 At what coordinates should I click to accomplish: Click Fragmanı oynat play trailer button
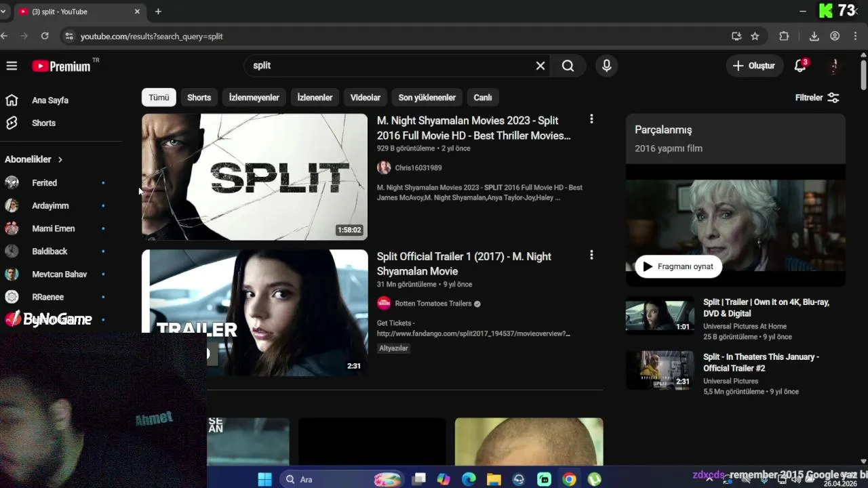click(678, 266)
